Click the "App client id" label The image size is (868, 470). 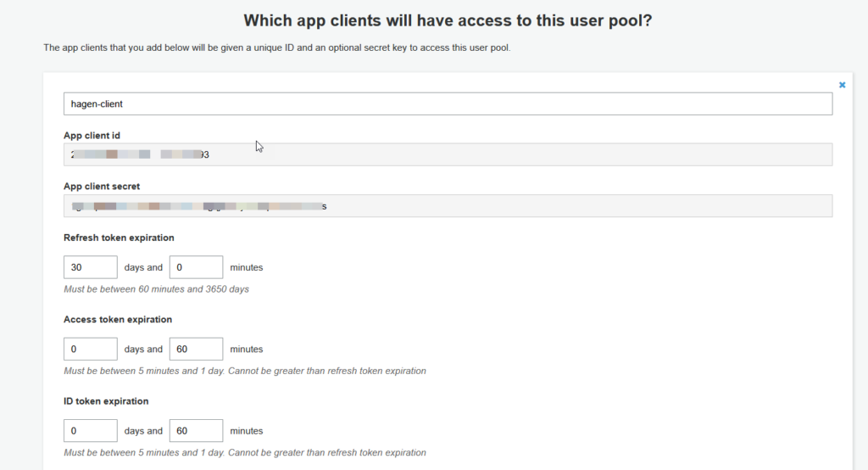92,136
